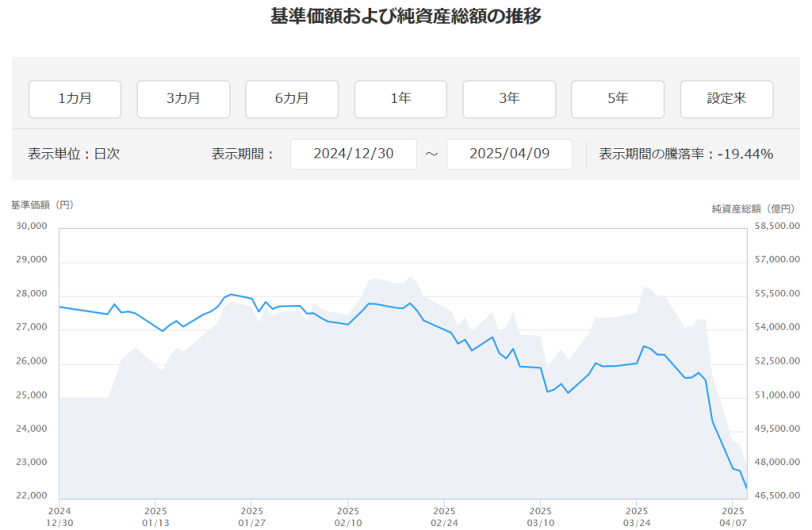Click the chart title 基準価額および純資産総額の推移
Screen dimensions: 812x530
click(x=406, y=17)
